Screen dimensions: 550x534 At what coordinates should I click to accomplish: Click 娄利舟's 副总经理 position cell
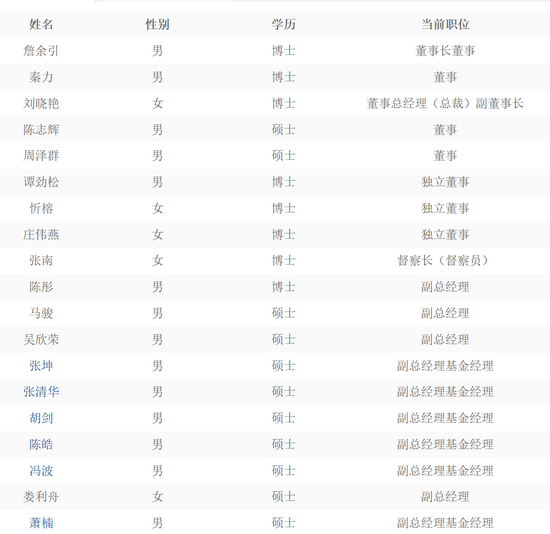[445, 496]
